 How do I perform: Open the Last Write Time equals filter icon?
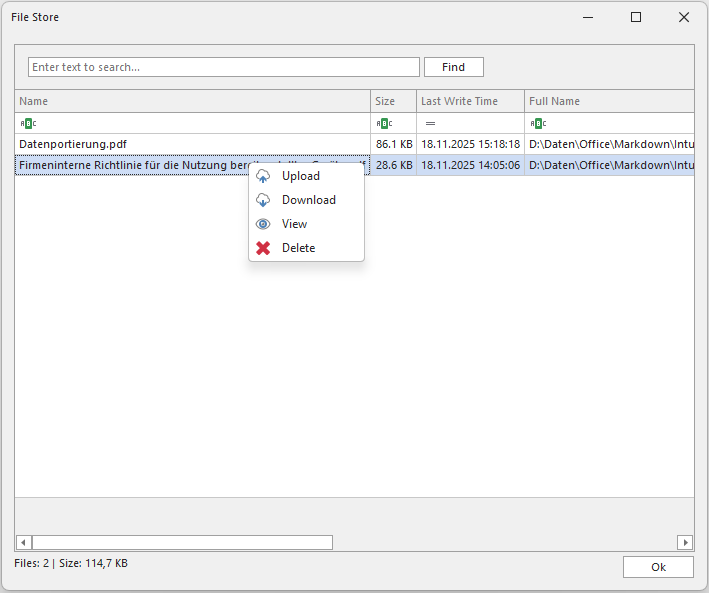pyautogui.click(x=430, y=123)
